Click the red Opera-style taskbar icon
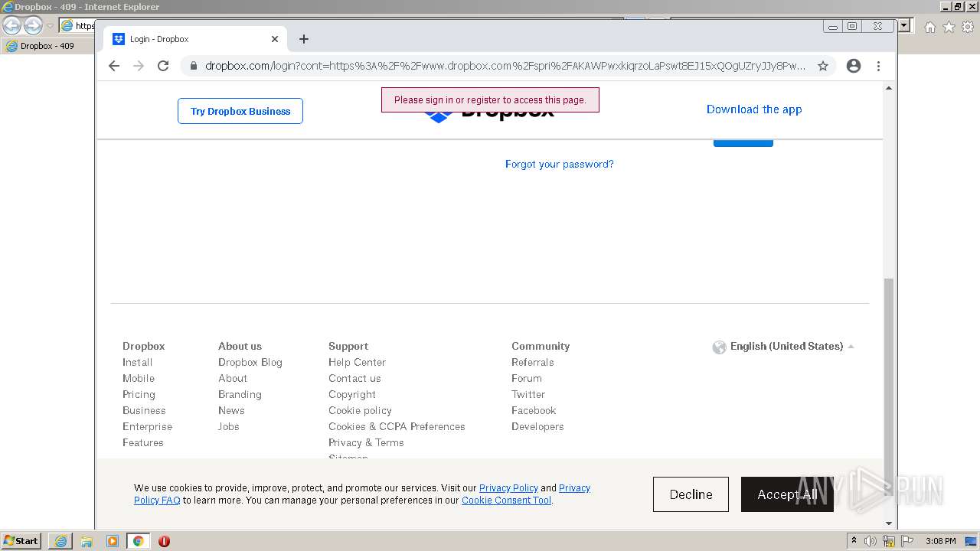 point(164,541)
